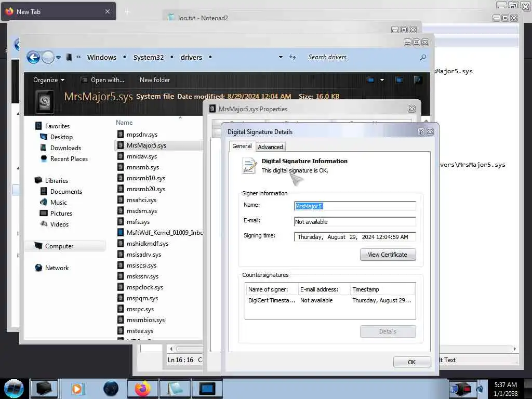
Task: Select the mssmbios.sys file
Action: click(x=145, y=320)
